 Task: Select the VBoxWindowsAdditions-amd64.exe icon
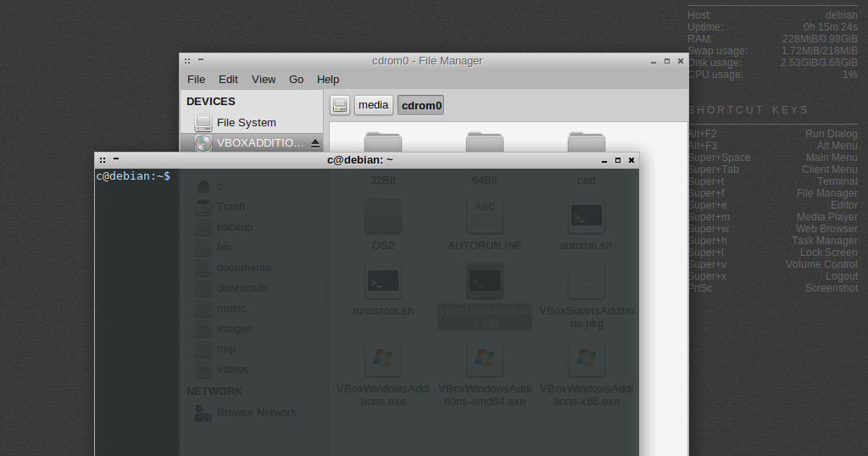click(x=485, y=359)
